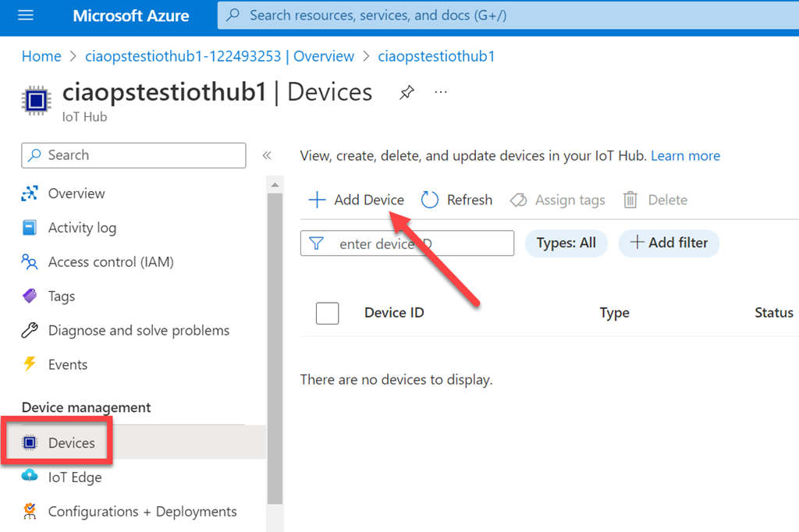Select IoT Edge in Device management
Image resolution: width=799 pixels, height=532 pixels.
pos(74,477)
